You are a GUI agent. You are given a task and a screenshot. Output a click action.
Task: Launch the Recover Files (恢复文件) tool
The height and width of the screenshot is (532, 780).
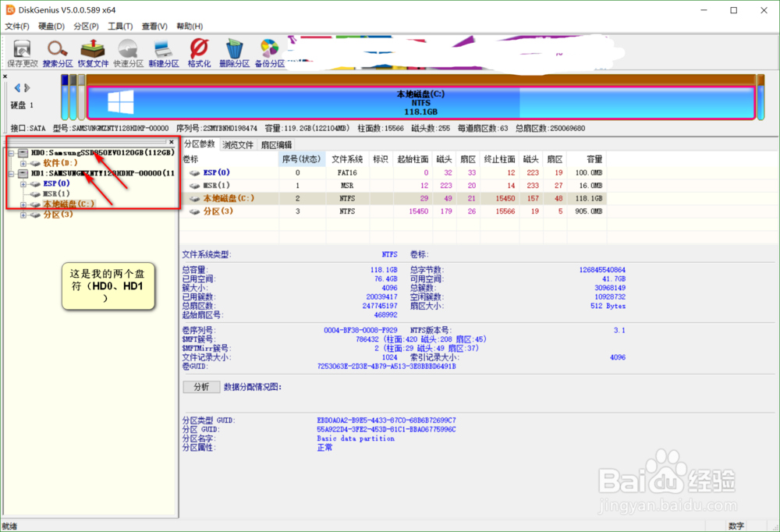point(93,53)
